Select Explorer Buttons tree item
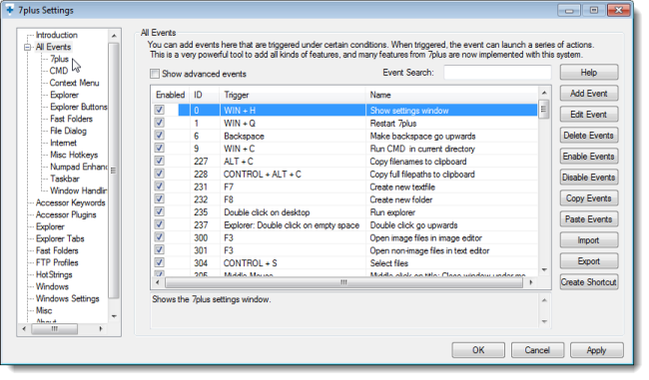This screenshot has width=649, height=380. tap(79, 107)
